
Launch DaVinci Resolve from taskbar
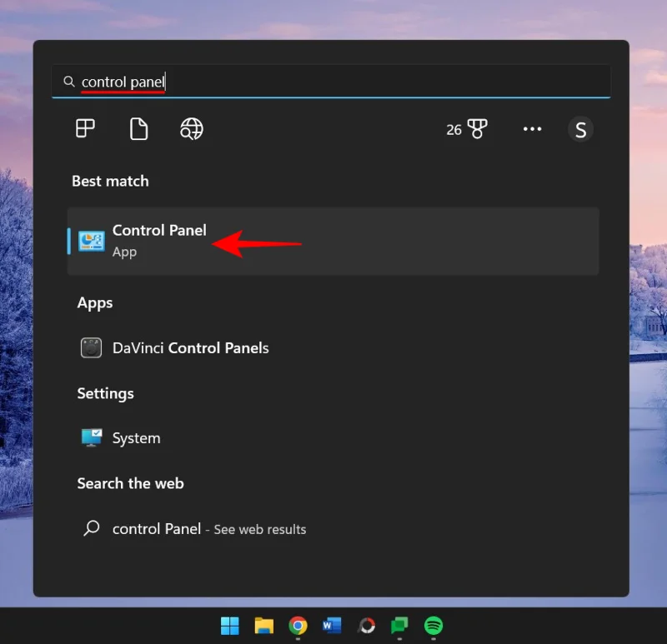(x=365, y=625)
